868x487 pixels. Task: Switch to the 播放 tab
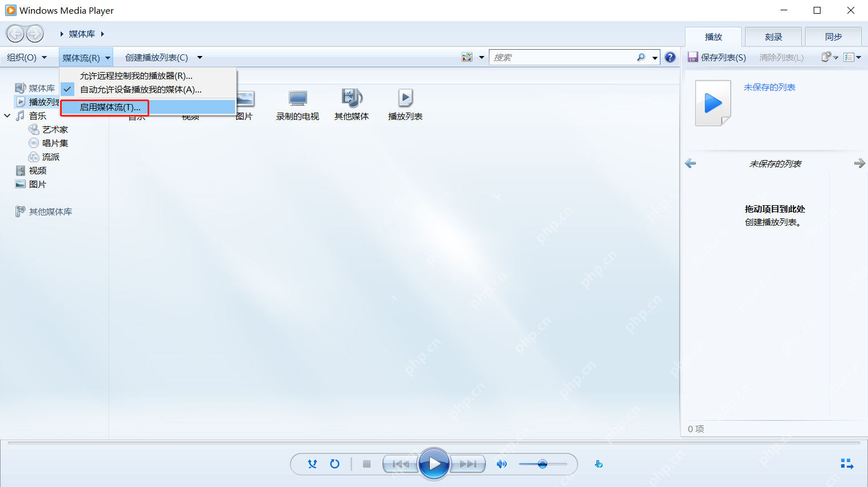[713, 37]
